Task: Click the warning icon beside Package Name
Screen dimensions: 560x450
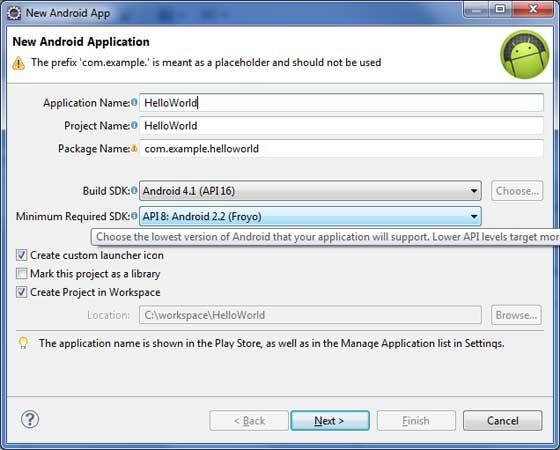Action: point(134,148)
